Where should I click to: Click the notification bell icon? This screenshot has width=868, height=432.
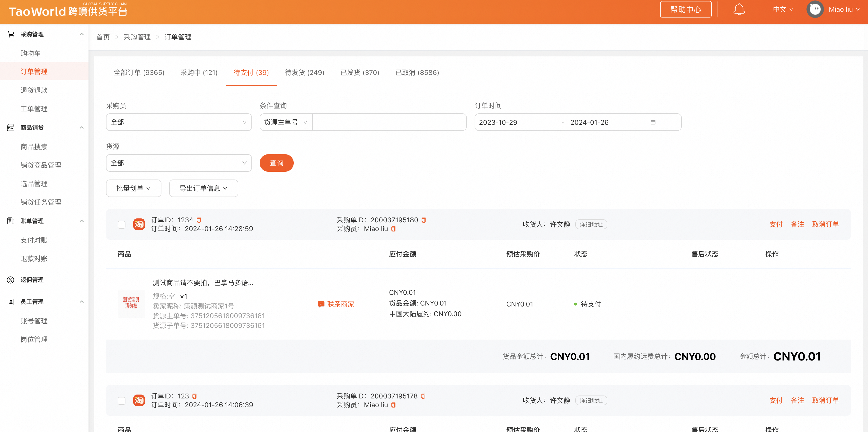click(x=739, y=9)
